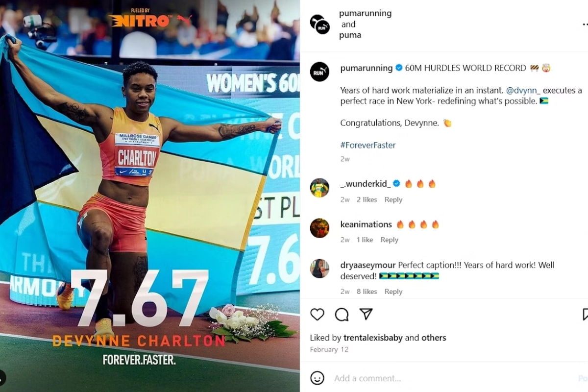Open comments via the speech bubble icon
Viewport: 588px width, 392px height.
tap(342, 314)
